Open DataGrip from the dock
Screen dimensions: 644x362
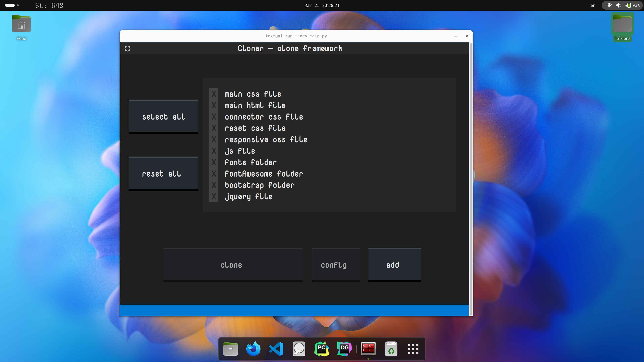(x=344, y=349)
